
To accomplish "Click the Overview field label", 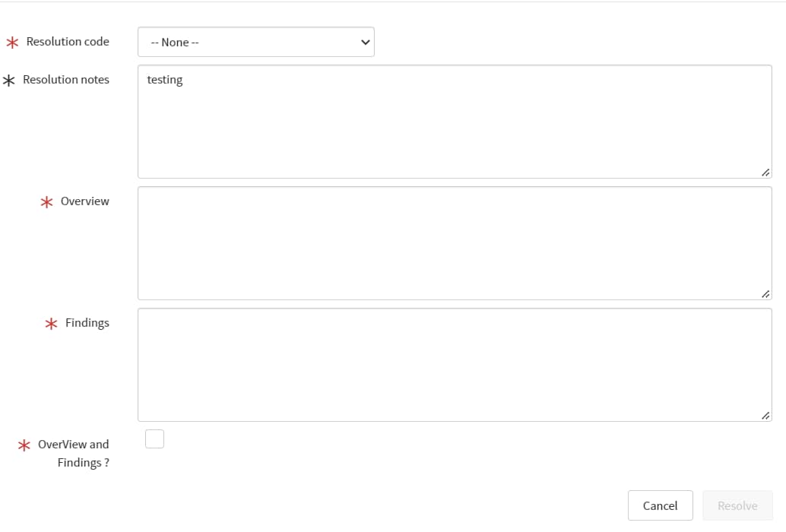I will [x=84, y=201].
